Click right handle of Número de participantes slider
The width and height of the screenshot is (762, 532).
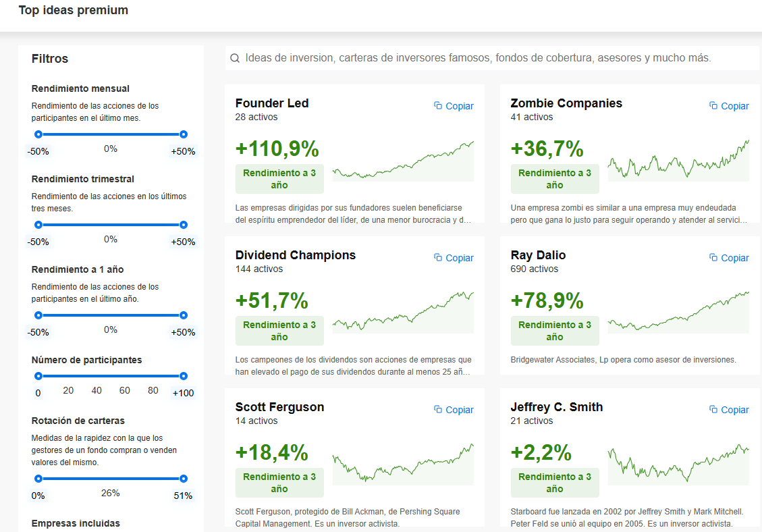[x=183, y=376]
